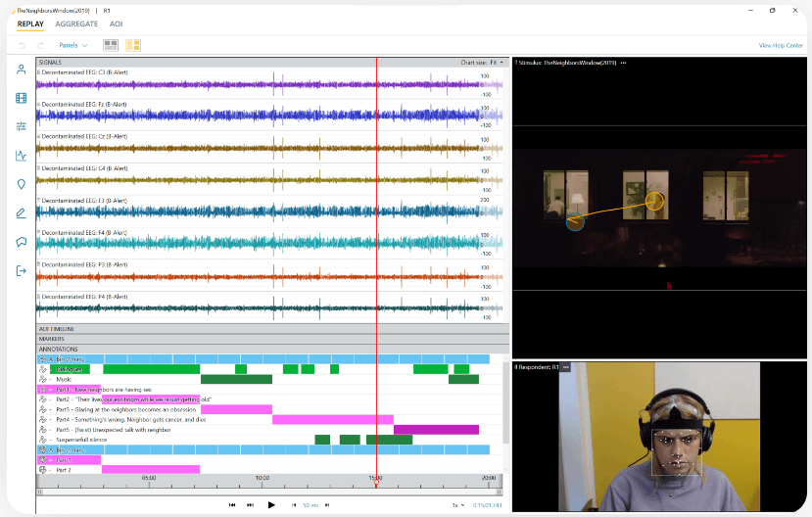Switch to the yellow side-by-side panel layout
This screenshot has height=517, width=812.
point(133,46)
